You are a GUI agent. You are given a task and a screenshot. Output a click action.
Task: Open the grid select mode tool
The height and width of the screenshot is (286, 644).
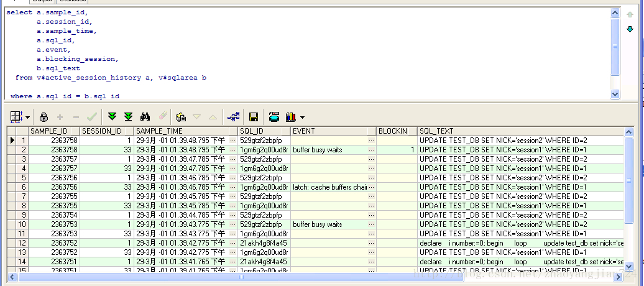coord(16,117)
